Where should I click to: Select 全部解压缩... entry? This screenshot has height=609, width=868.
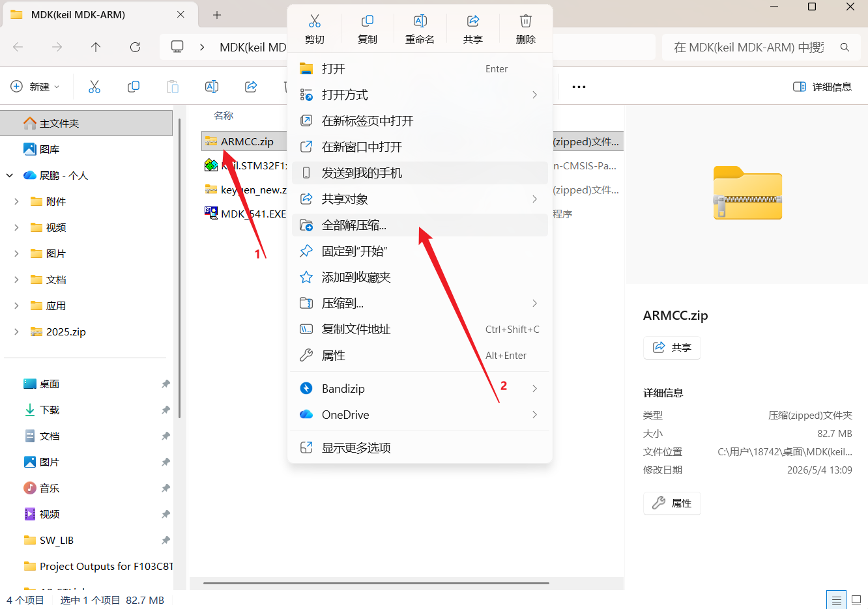point(420,225)
